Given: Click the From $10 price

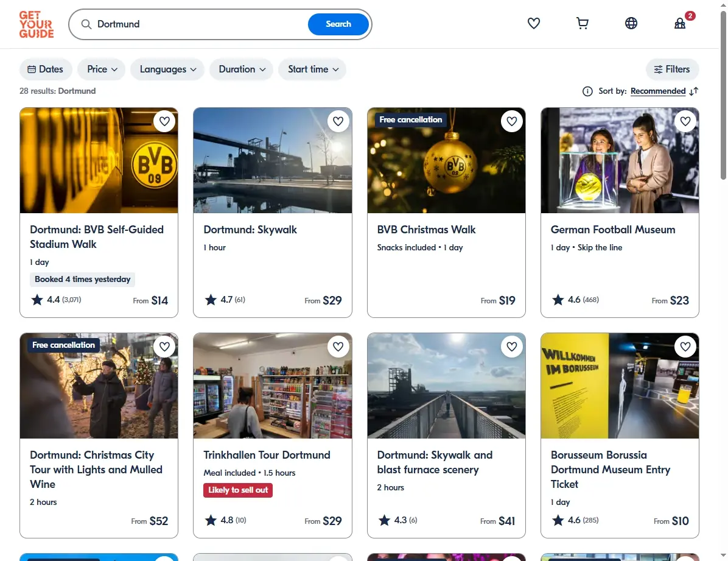Looking at the screenshot, I should (671, 521).
